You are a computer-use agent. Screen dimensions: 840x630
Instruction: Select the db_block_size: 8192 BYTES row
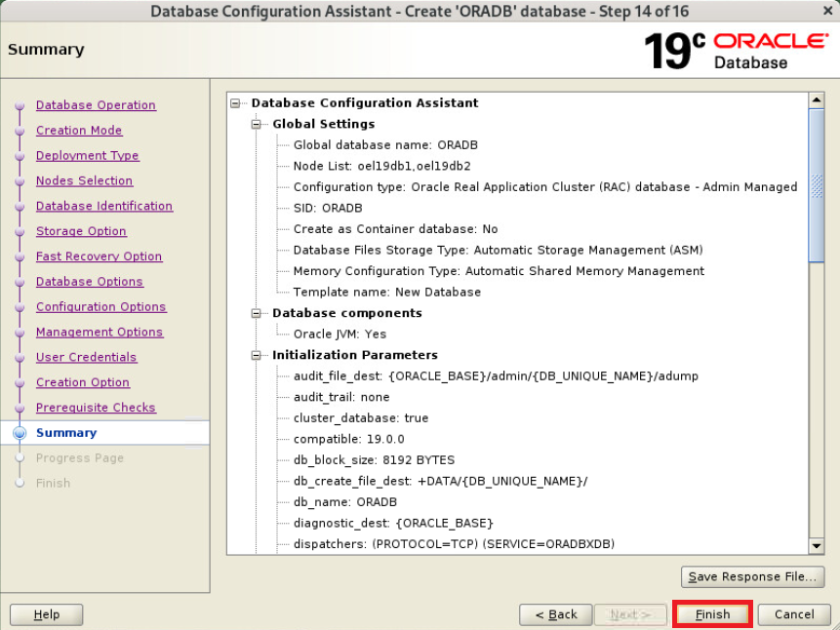pyautogui.click(x=374, y=459)
